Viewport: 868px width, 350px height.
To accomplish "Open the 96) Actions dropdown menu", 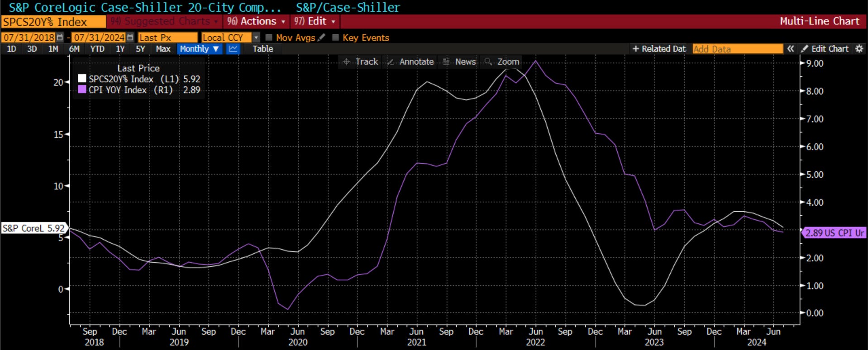I will (x=256, y=21).
